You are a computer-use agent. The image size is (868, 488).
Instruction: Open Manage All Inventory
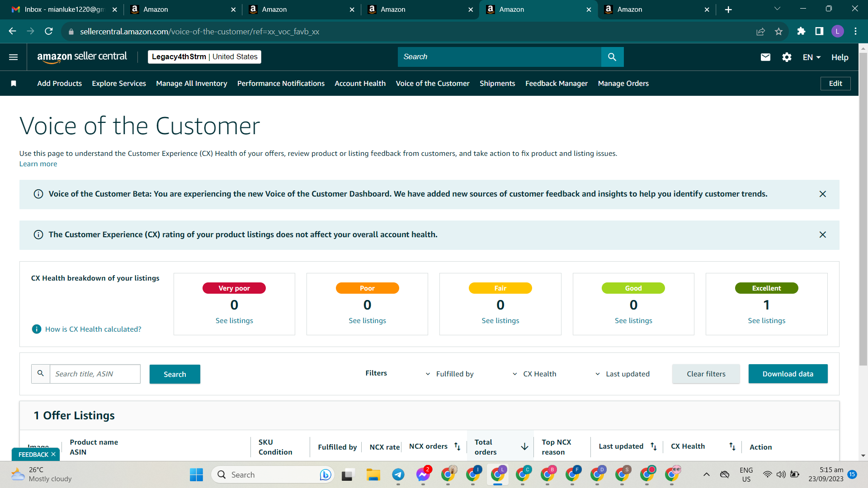[x=192, y=84]
